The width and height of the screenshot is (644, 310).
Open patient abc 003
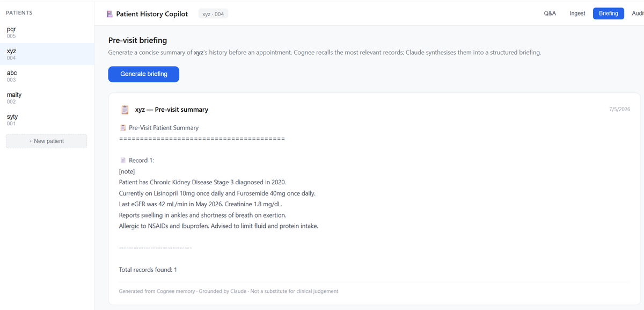(47, 76)
